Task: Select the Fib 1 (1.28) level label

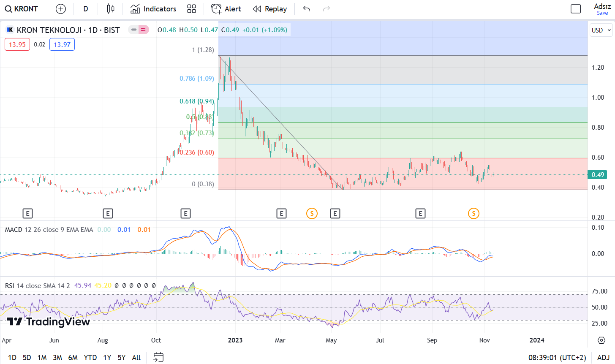Action: (x=203, y=50)
